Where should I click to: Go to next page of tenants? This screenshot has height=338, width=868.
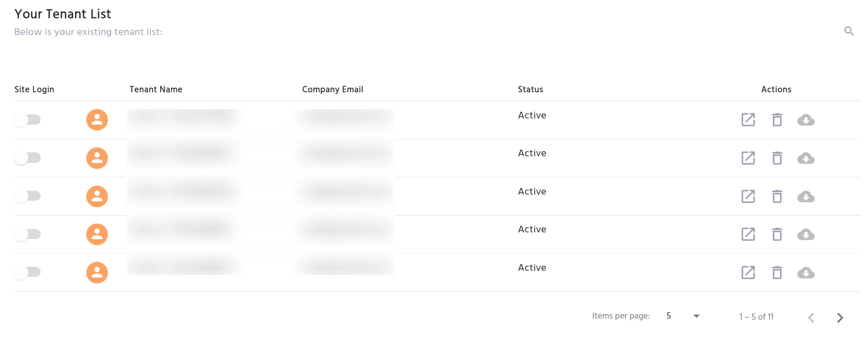[x=840, y=317]
